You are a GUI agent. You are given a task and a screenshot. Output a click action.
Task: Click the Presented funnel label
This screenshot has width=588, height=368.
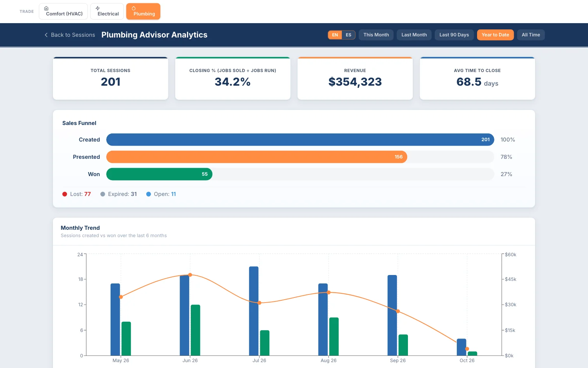click(x=86, y=157)
